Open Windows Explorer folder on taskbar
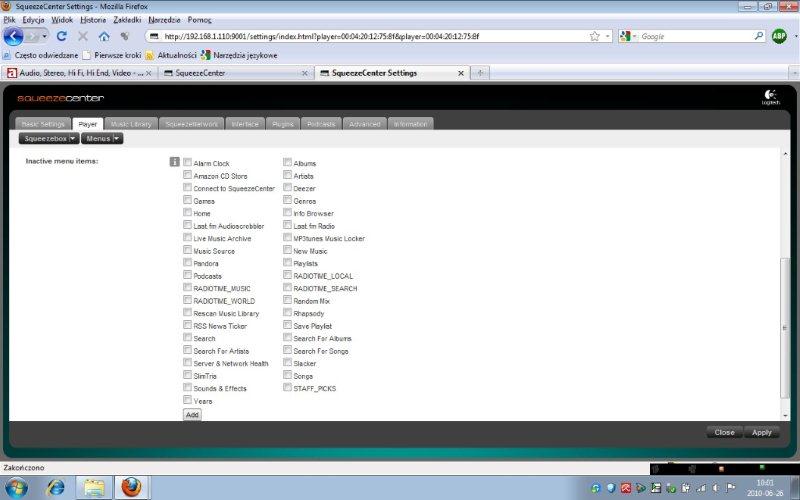Screen dimensions: 800x500 point(94,488)
